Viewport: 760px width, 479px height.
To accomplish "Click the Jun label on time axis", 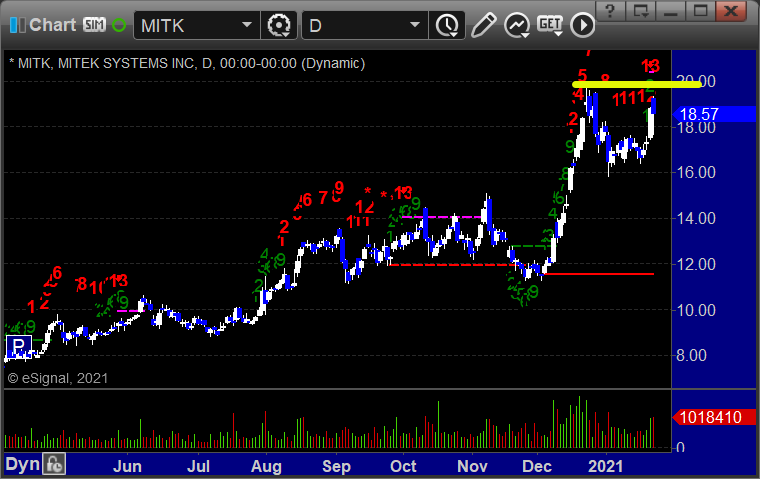I will [127, 466].
